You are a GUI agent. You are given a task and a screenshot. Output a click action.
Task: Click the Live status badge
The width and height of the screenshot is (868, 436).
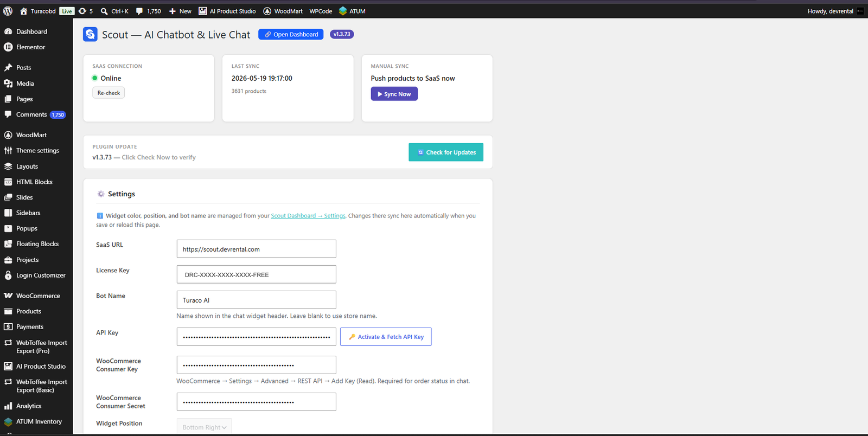67,11
